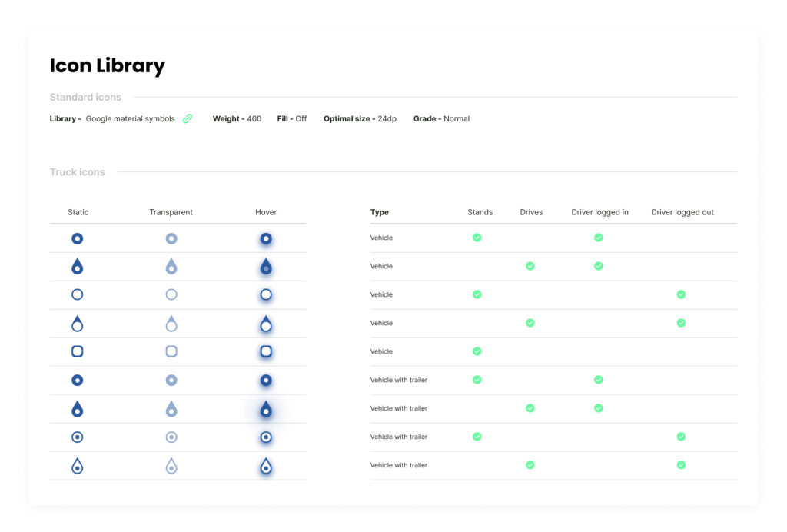Choose Static dotted teardrop for driving trailer, logged out

coord(78,466)
